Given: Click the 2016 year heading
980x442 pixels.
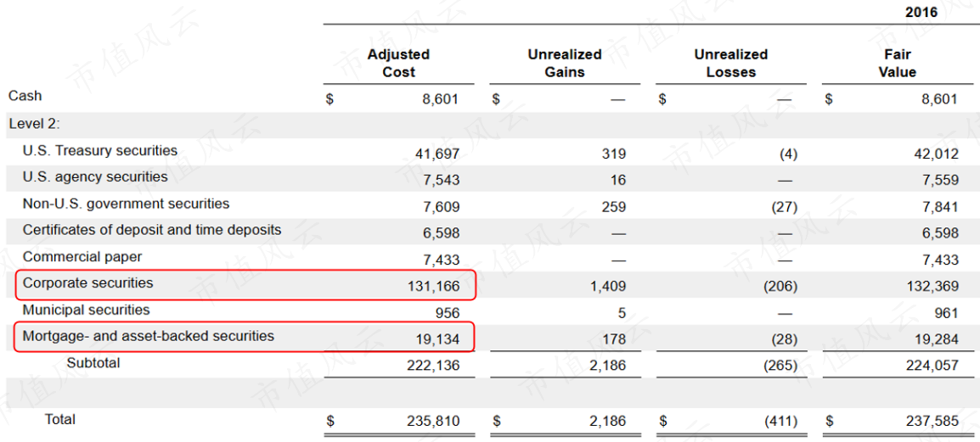Looking at the screenshot, I should point(921,12).
